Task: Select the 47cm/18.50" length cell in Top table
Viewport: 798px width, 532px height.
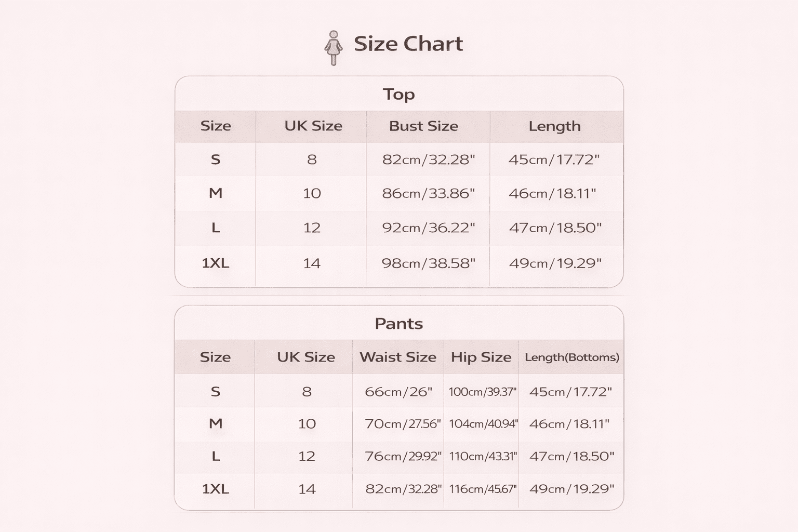Action: coord(555,228)
